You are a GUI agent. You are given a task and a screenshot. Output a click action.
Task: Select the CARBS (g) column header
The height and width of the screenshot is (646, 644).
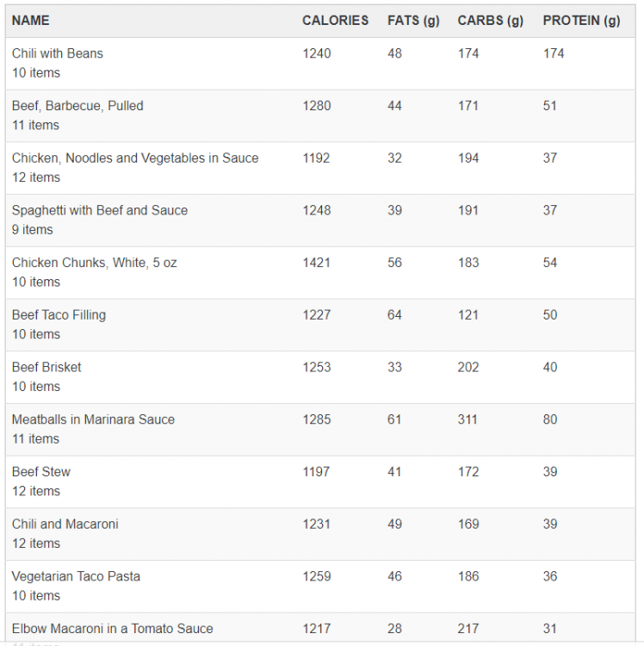[x=490, y=21]
